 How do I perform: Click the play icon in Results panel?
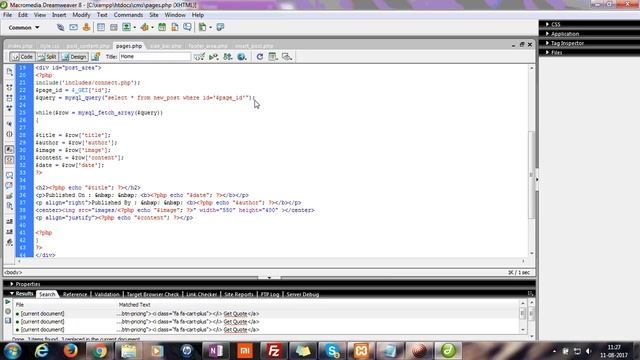pyautogui.click(x=8, y=302)
